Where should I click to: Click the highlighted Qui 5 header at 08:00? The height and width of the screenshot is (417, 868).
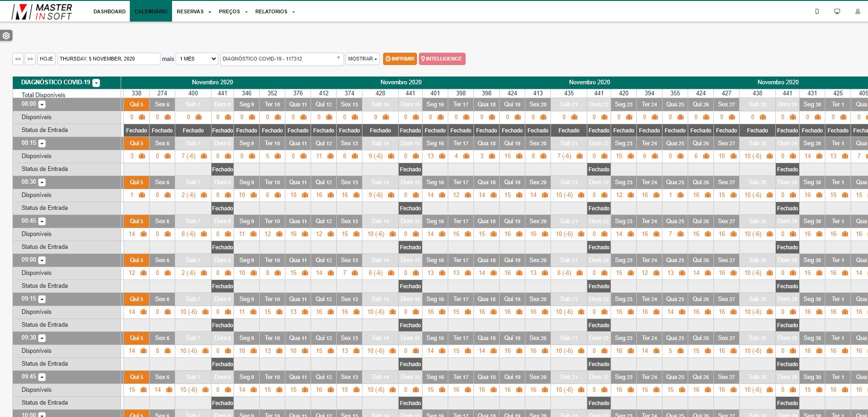pos(137,104)
